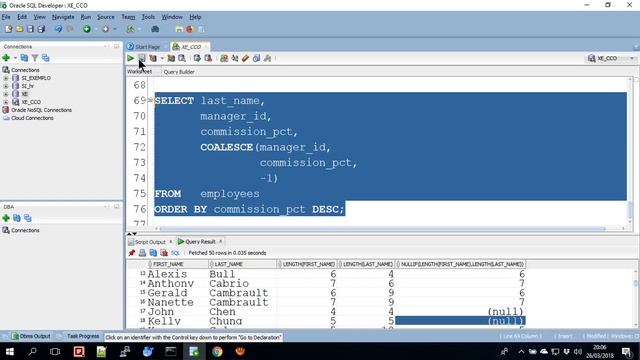Add new connection with green plus in Connections

click(x=6, y=58)
